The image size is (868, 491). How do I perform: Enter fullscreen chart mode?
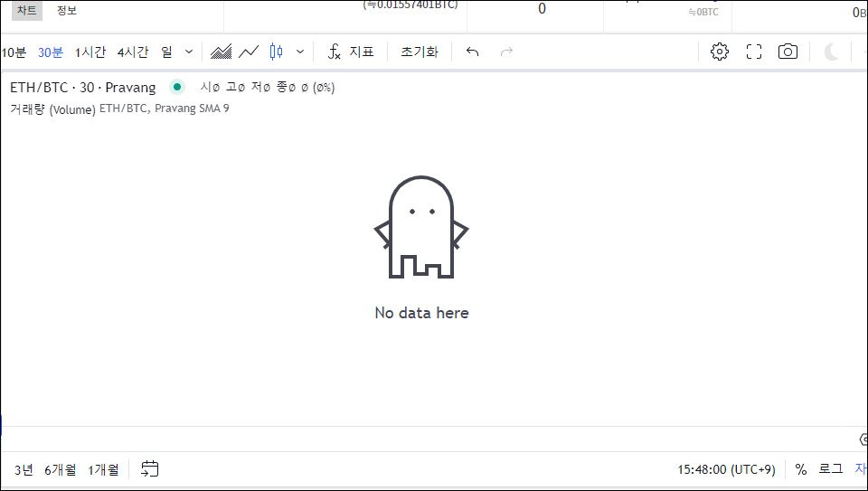pyautogui.click(x=754, y=52)
